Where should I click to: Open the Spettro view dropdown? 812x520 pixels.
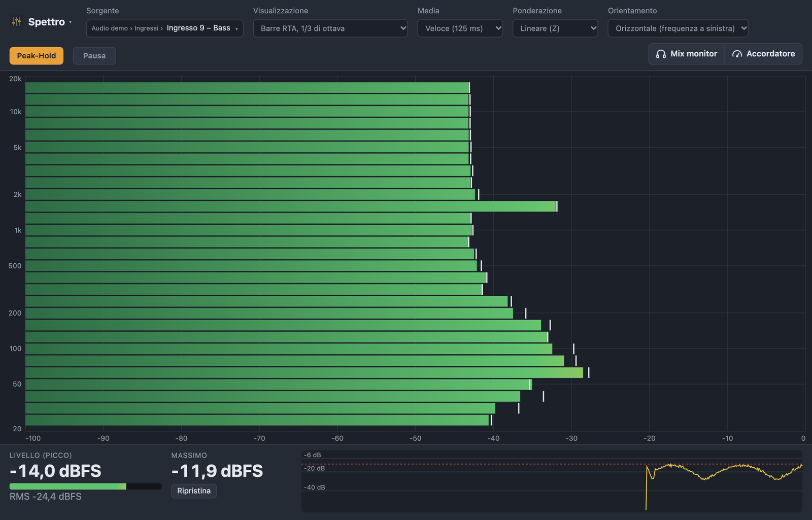[x=43, y=22]
